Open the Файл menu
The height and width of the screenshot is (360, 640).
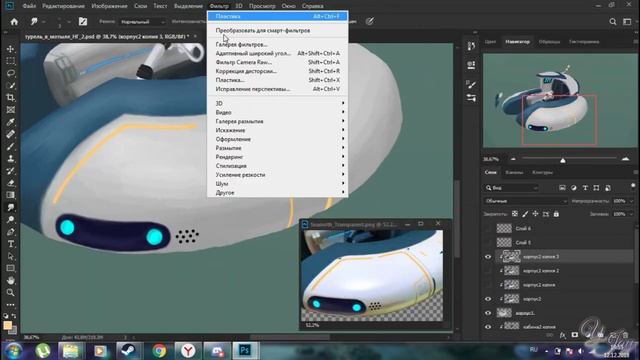coord(29,6)
